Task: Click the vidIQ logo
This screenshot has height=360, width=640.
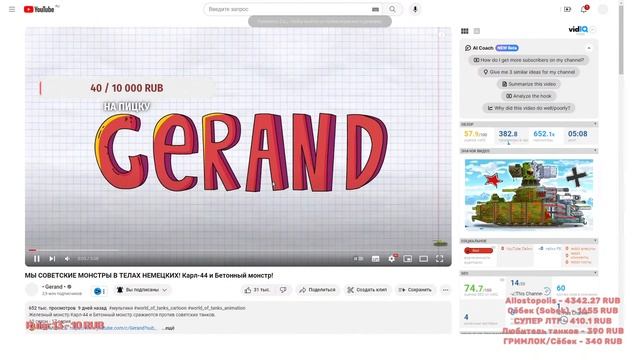Action: coord(578,29)
